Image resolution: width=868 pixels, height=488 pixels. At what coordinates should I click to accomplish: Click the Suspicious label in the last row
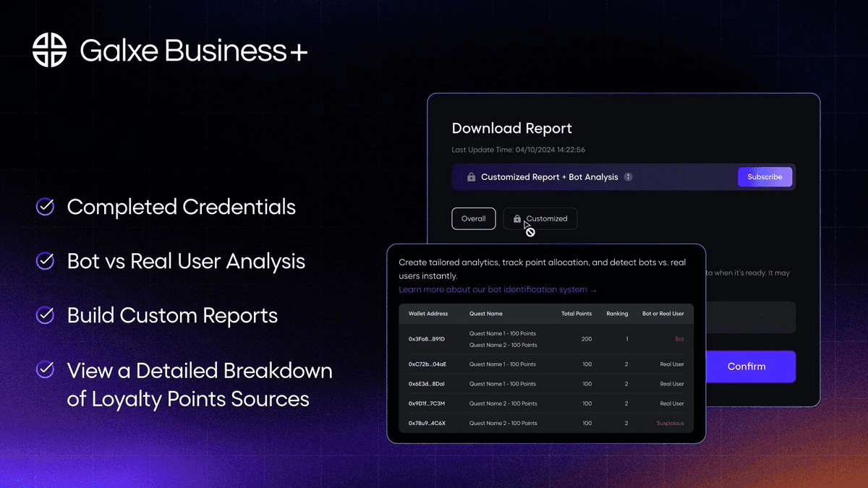[x=670, y=423]
